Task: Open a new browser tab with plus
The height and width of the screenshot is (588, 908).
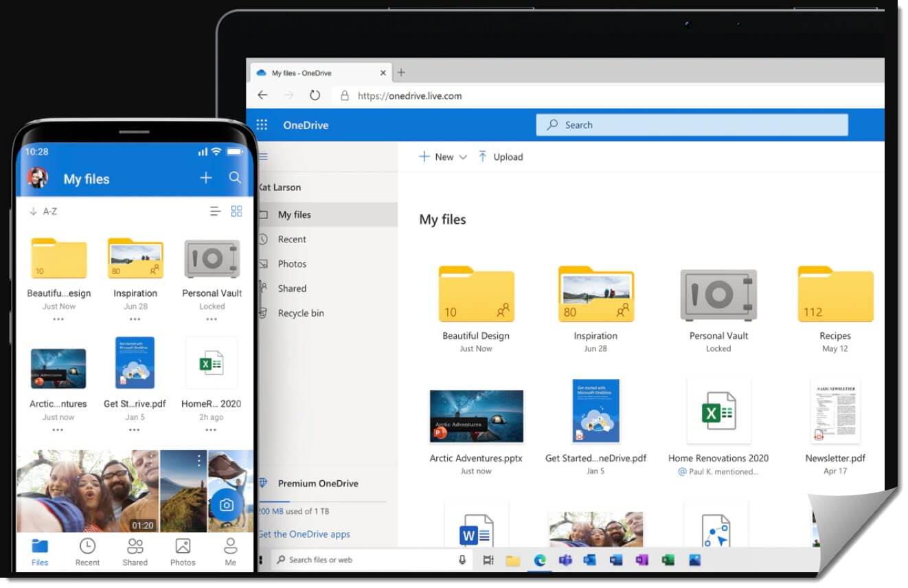Action: pyautogui.click(x=401, y=72)
